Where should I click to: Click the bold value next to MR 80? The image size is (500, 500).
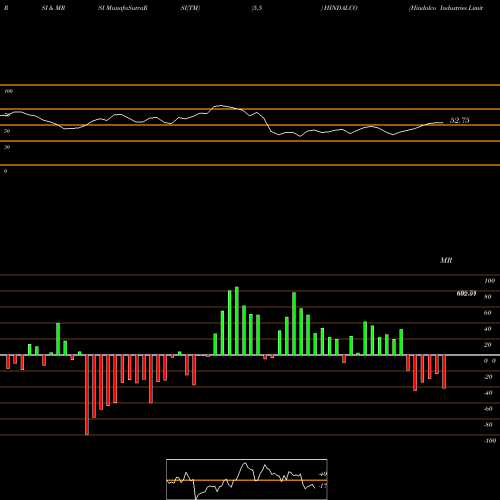[x=466, y=294]
